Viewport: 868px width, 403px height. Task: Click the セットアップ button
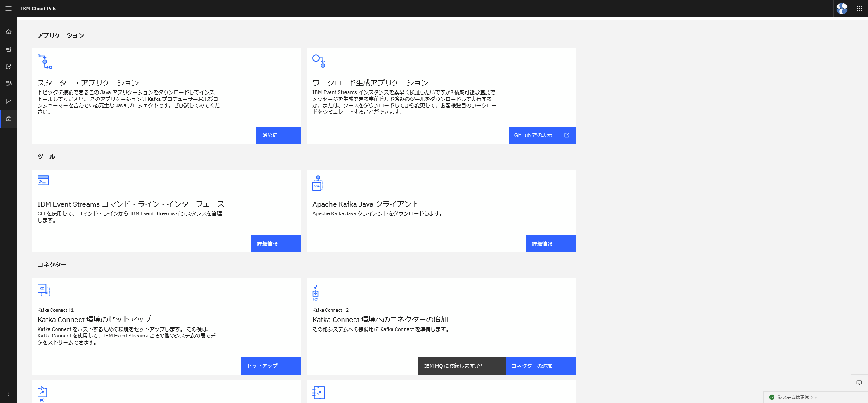[x=271, y=365]
